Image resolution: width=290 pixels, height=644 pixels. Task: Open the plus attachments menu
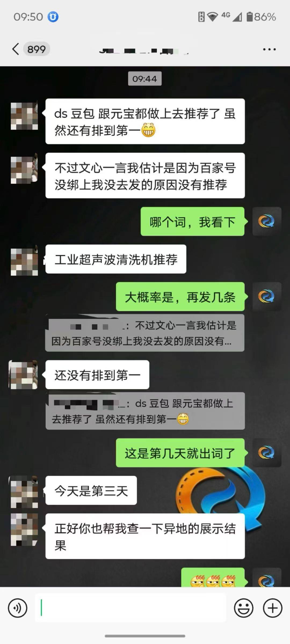[273, 608]
